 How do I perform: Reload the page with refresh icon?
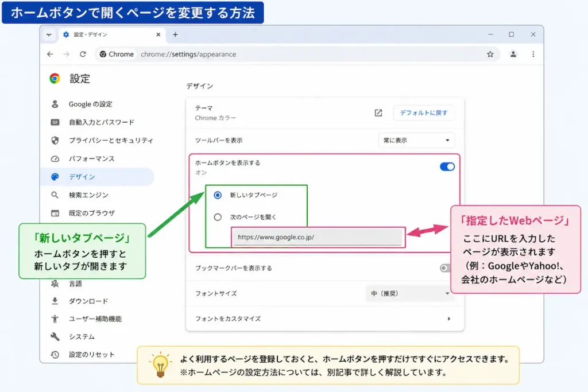pyautogui.click(x=83, y=55)
